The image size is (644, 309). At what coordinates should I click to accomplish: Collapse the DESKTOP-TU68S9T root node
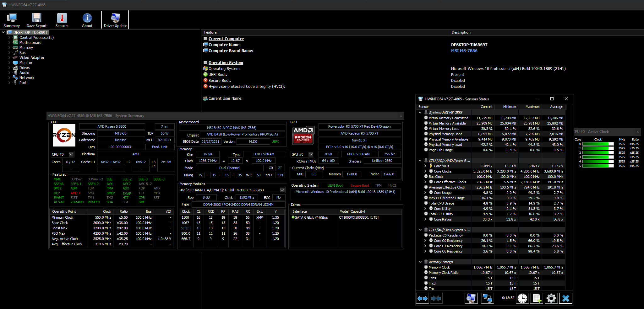pyautogui.click(x=3, y=32)
